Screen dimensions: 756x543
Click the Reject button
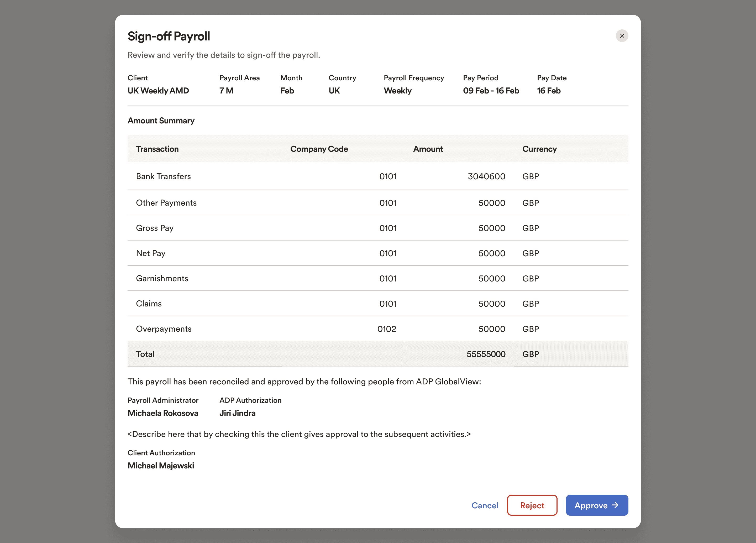pyautogui.click(x=532, y=505)
